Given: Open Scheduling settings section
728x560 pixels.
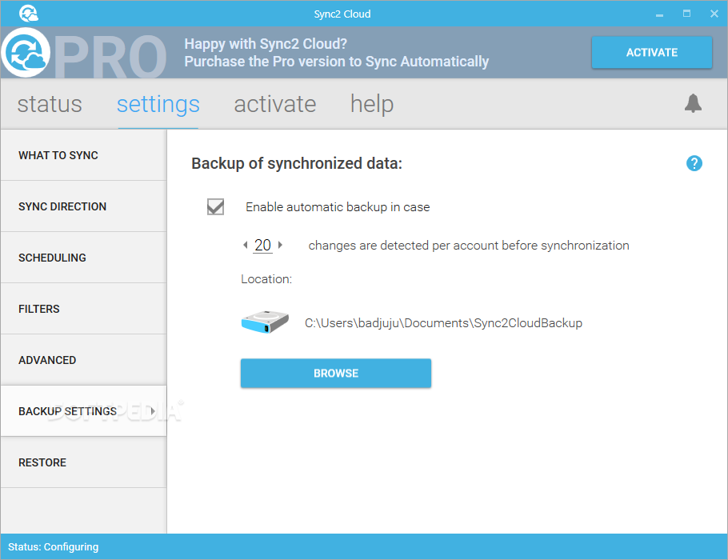Looking at the screenshot, I should coord(83,258).
